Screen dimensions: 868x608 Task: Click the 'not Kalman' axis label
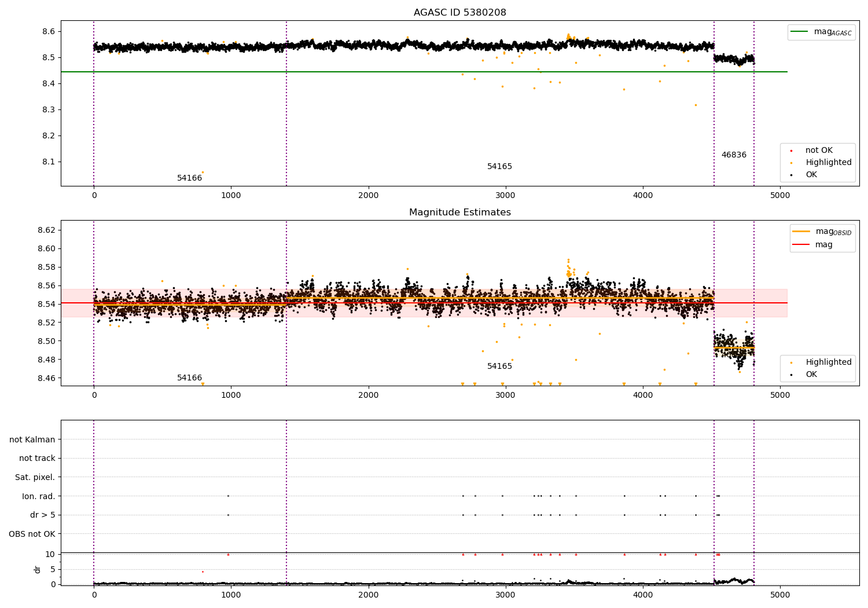32,440
